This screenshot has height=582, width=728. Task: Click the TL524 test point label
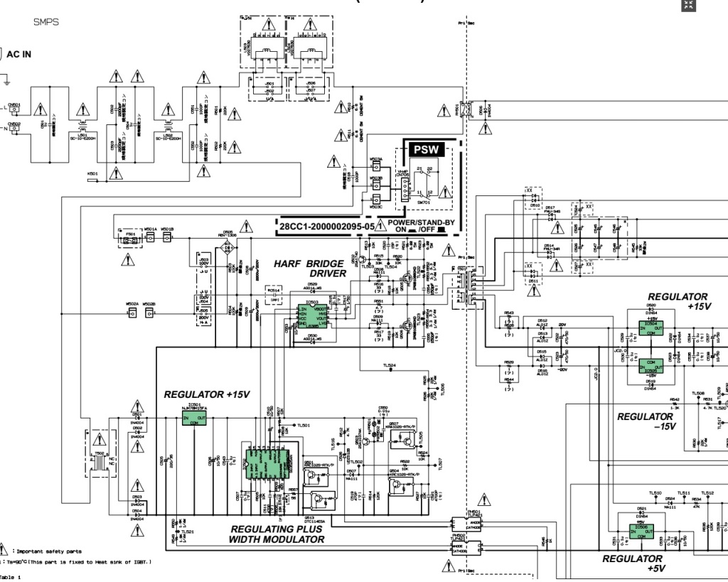(x=390, y=366)
